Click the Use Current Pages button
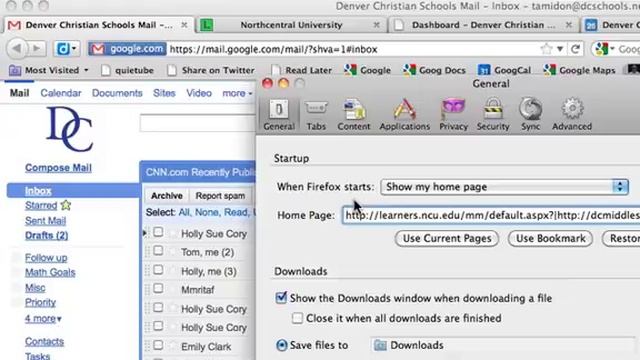 pyautogui.click(x=447, y=238)
